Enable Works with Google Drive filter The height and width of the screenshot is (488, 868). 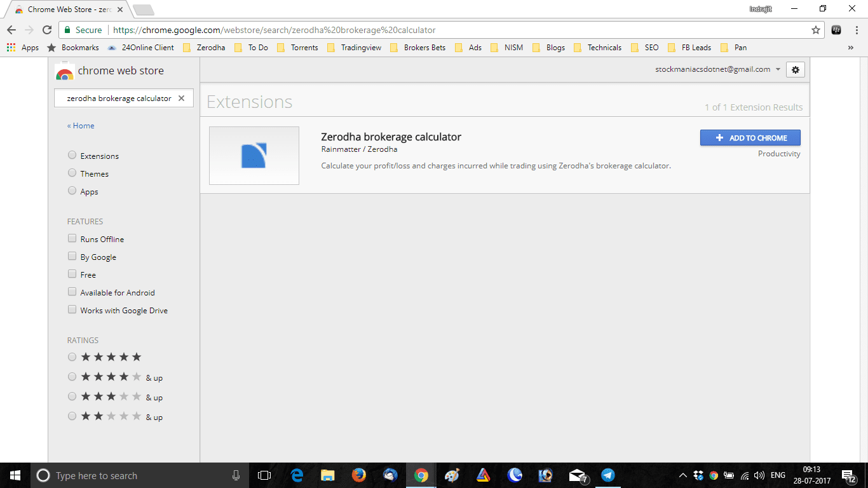pyautogui.click(x=72, y=310)
